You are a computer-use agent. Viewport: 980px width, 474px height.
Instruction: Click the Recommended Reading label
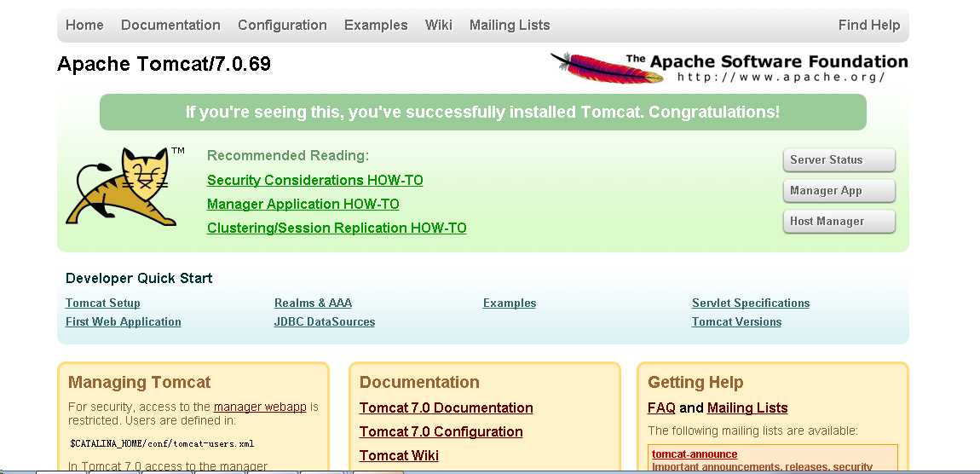coord(288,155)
